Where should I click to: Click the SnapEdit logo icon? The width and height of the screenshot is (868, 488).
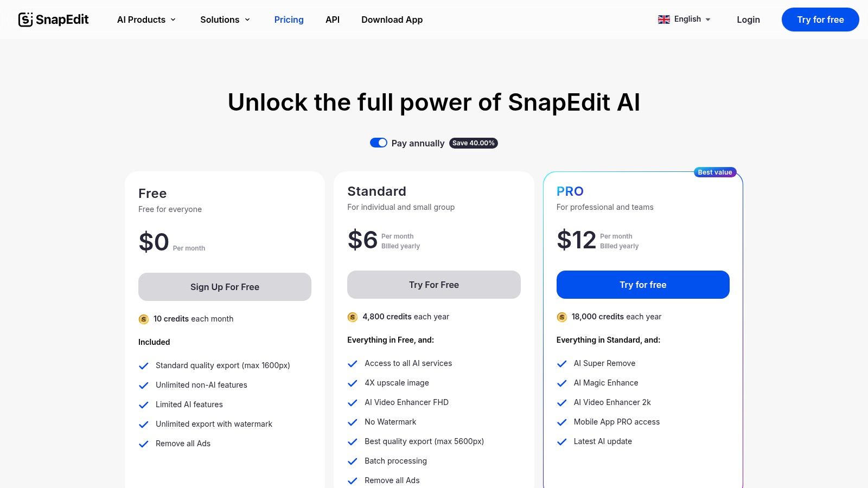(25, 20)
